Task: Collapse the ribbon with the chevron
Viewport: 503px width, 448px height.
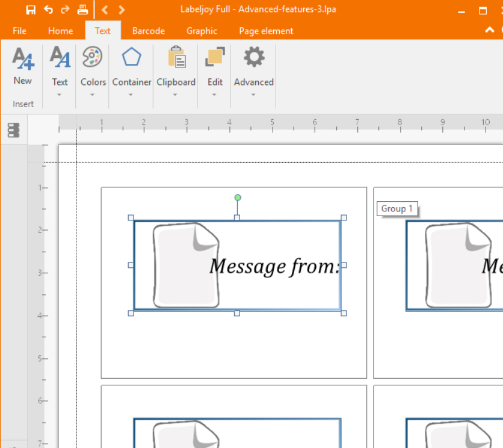Action: coord(490,30)
